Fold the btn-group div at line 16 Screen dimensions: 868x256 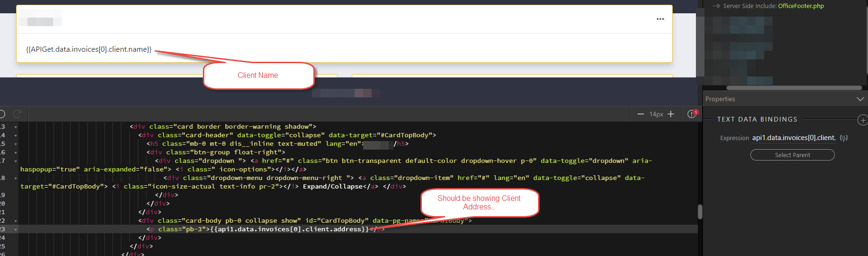click(x=16, y=152)
